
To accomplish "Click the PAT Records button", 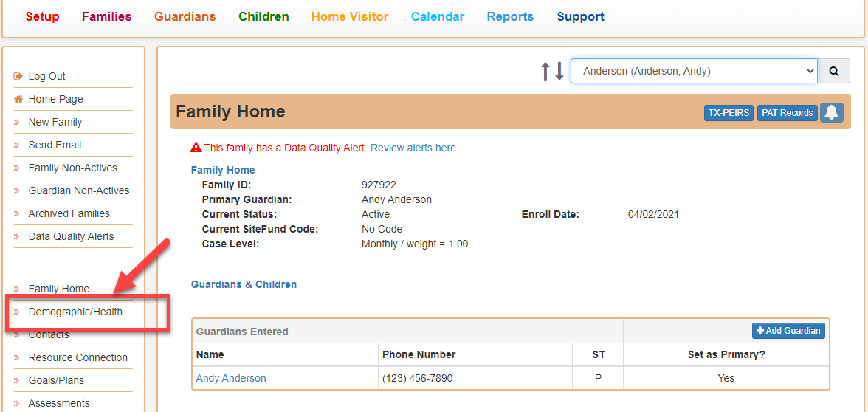I will tap(787, 113).
